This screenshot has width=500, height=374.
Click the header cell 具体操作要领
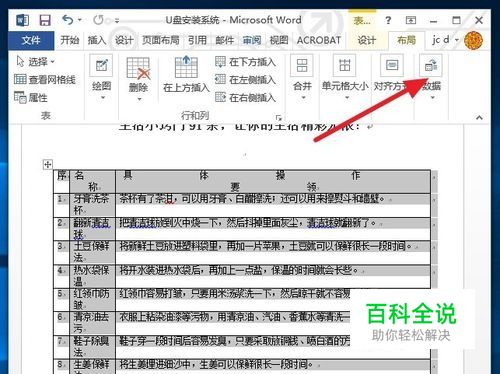click(273, 181)
